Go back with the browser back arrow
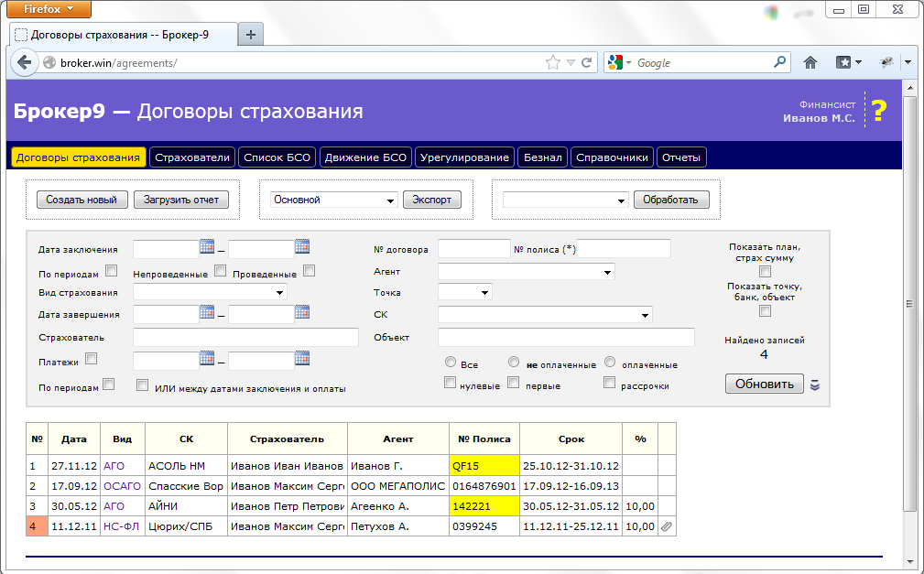Image resolution: width=924 pixels, height=574 pixels. pos(24,62)
